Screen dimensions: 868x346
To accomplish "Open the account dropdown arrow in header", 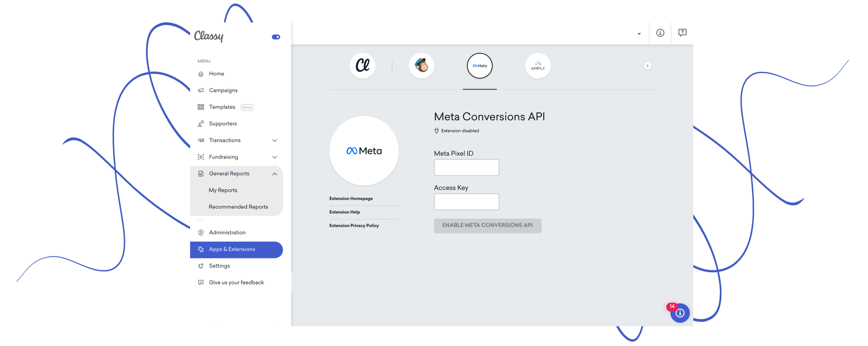I will tap(639, 34).
